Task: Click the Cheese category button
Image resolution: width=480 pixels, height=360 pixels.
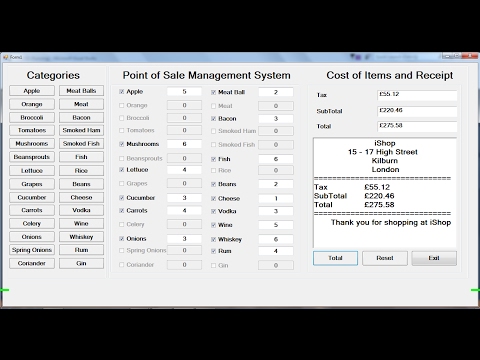Action: pos(81,197)
